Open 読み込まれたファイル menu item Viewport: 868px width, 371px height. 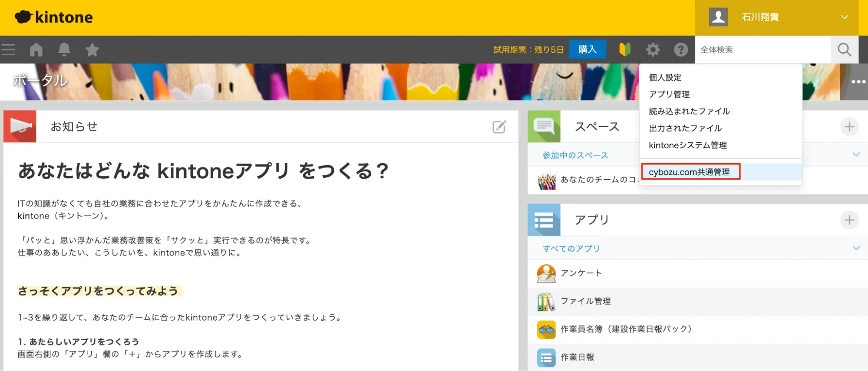pos(690,112)
